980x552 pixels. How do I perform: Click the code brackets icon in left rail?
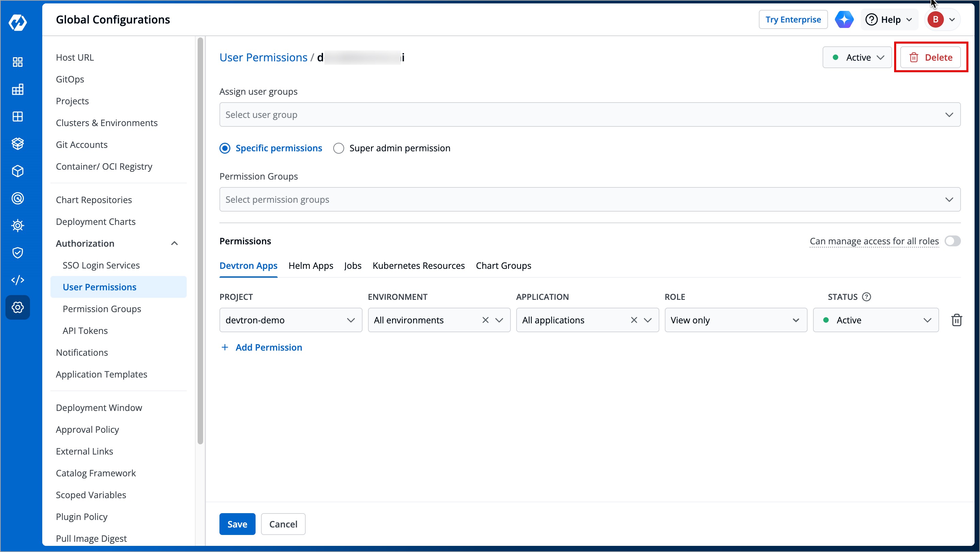pos(17,280)
